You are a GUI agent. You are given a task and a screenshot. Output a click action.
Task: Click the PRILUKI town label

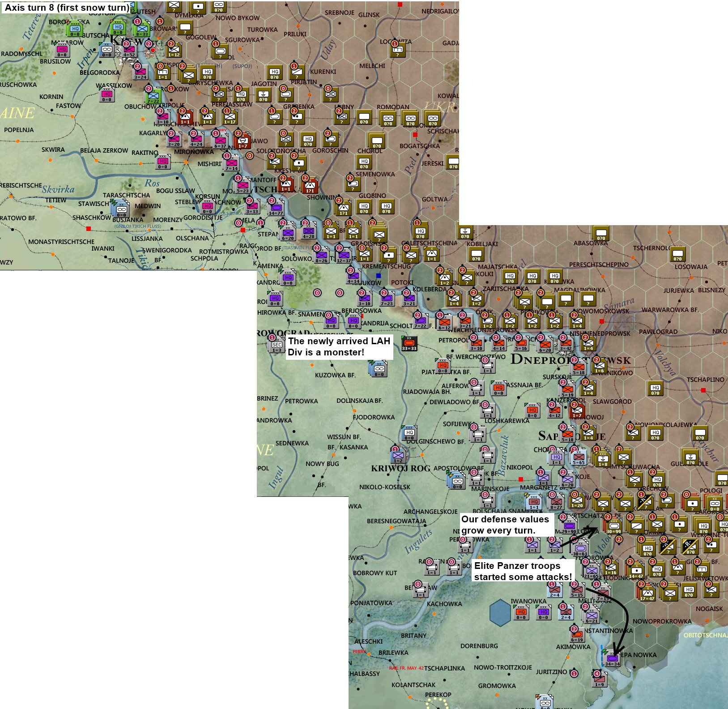(295, 34)
